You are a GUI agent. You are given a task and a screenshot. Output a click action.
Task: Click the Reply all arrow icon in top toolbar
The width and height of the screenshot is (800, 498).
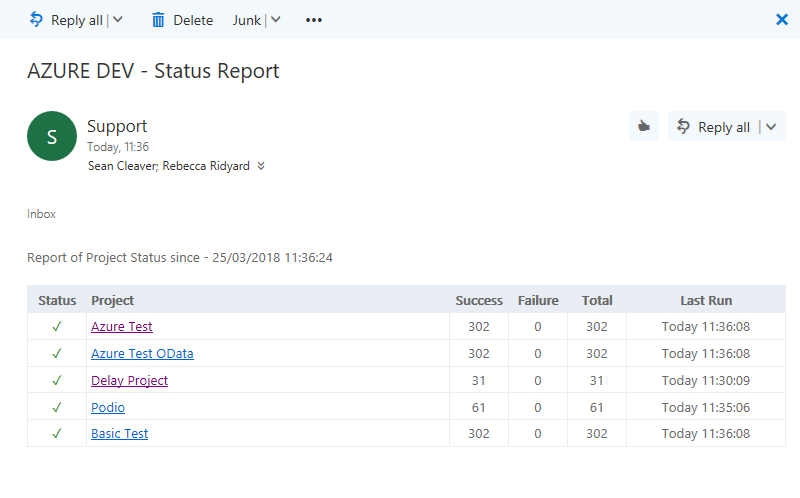36,19
